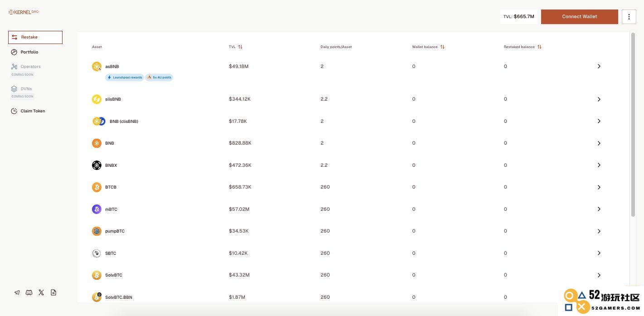This screenshot has height=316, width=644.
Task: Click the pumpBTC token icon
Action: [x=97, y=231]
